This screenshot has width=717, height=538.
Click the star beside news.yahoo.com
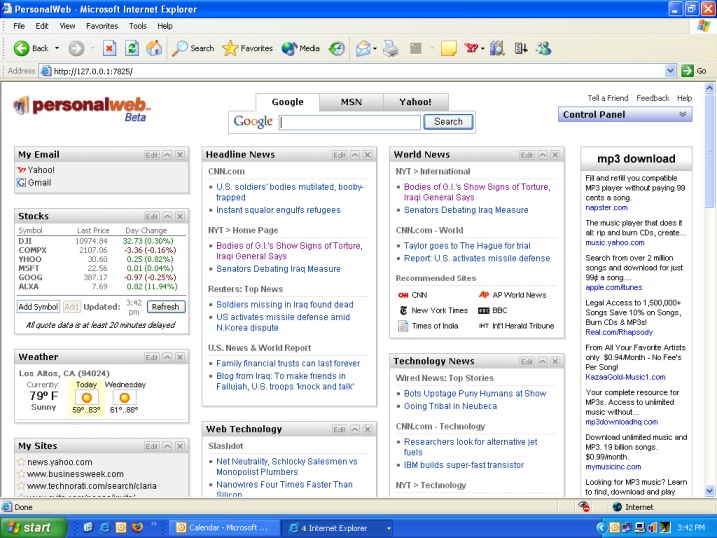tap(21, 462)
